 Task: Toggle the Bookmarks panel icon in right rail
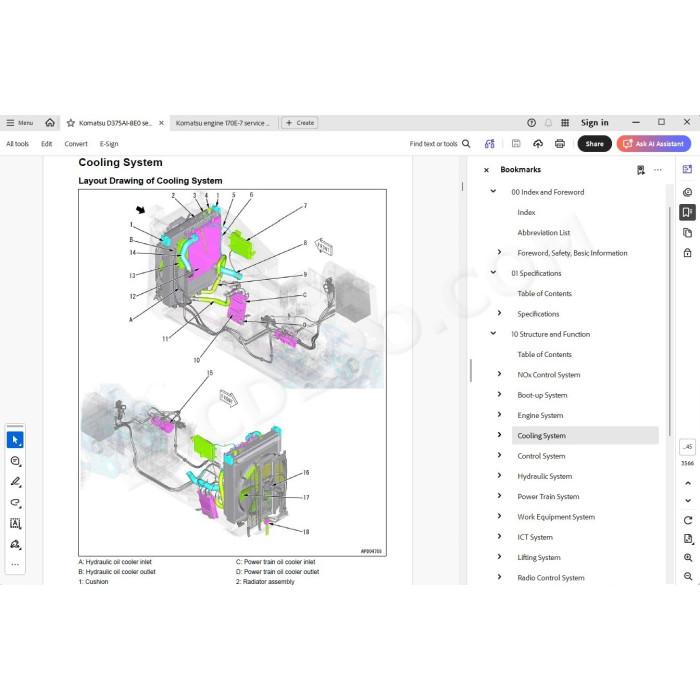tap(687, 212)
